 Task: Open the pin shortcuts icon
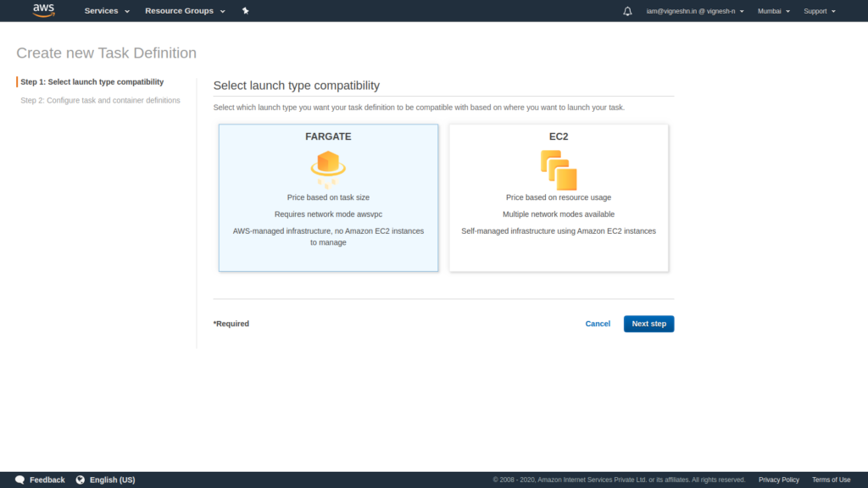(x=245, y=10)
